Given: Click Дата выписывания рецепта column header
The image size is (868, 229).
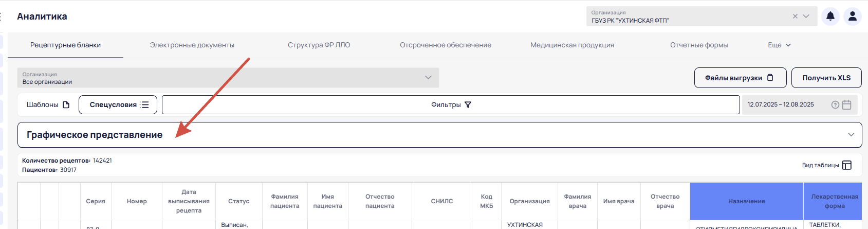Looking at the screenshot, I should point(189,201).
